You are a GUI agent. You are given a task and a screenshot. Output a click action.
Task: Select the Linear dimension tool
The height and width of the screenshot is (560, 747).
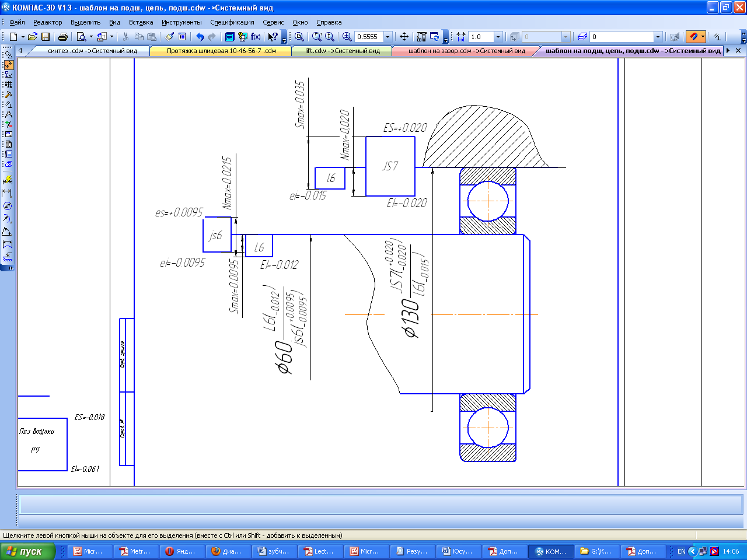click(8, 193)
